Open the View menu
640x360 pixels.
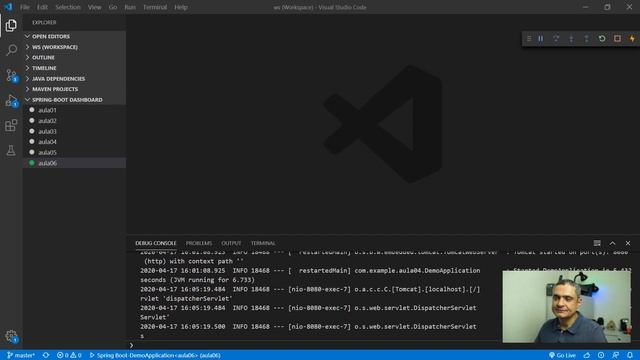click(x=94, y=7)
